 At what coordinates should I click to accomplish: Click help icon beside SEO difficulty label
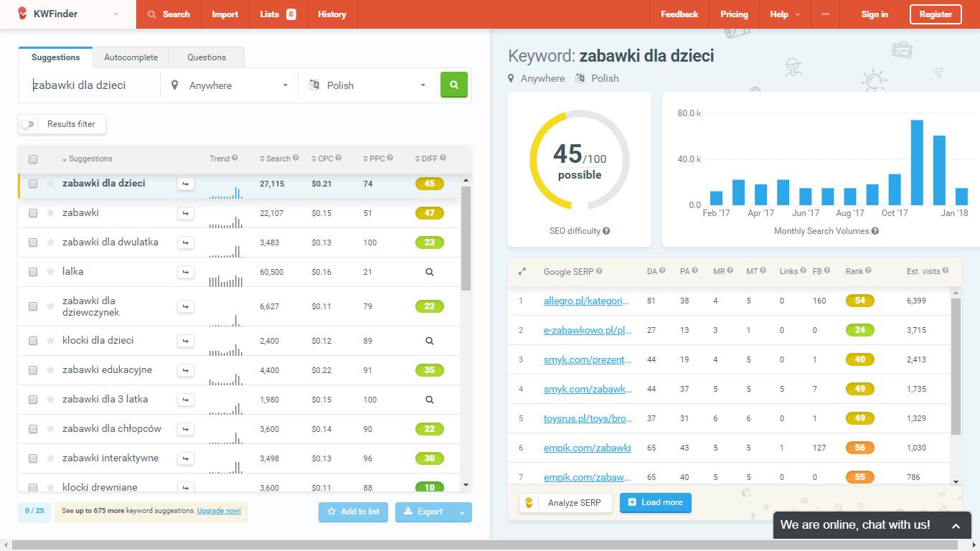click(606, 231)
